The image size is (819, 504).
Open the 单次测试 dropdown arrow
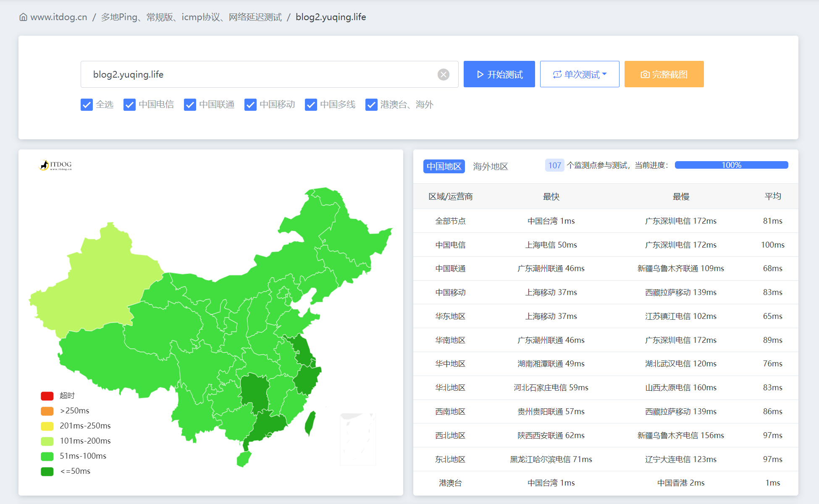click(605, 74)
